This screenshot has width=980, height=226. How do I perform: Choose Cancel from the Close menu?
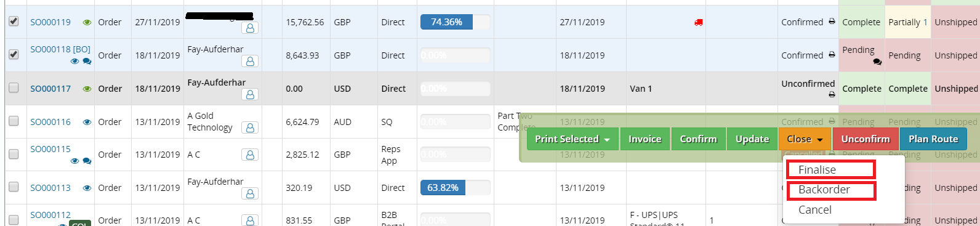click(x=815, y=210)
